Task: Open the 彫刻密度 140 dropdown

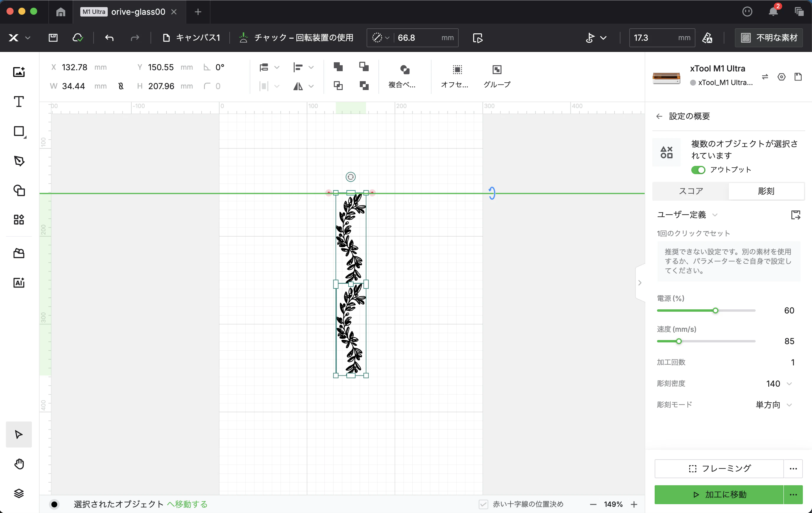Action: coord(779,383)
